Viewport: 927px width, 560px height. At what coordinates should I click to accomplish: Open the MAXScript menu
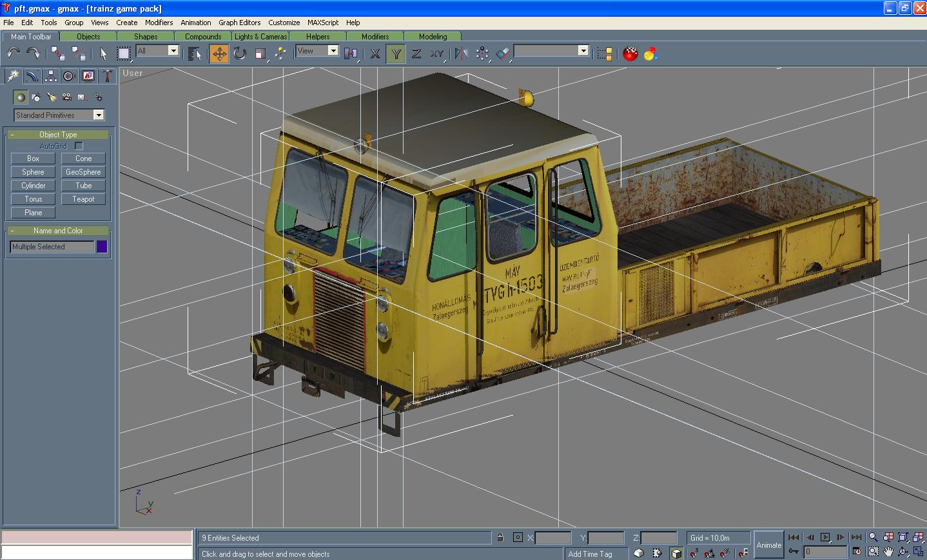click(323, 23)
